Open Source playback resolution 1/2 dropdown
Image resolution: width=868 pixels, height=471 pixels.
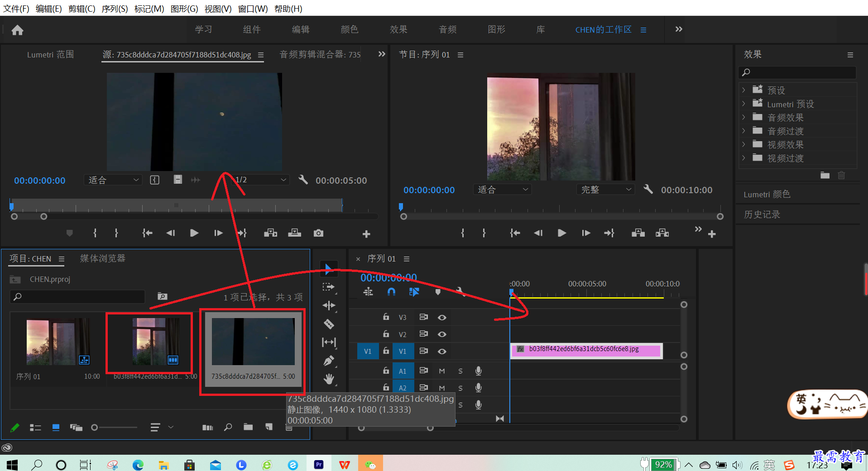(260, 180)
